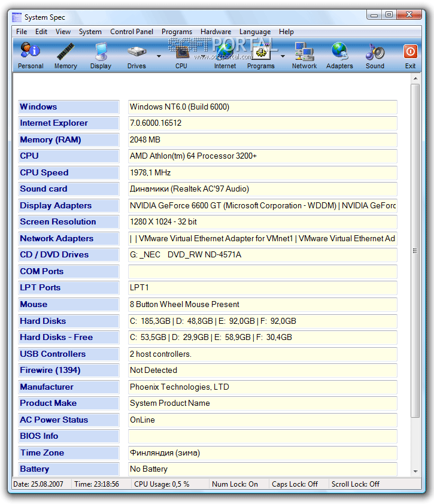Open the Display toolbar icon
434x504 pixels.
point(101,55)
